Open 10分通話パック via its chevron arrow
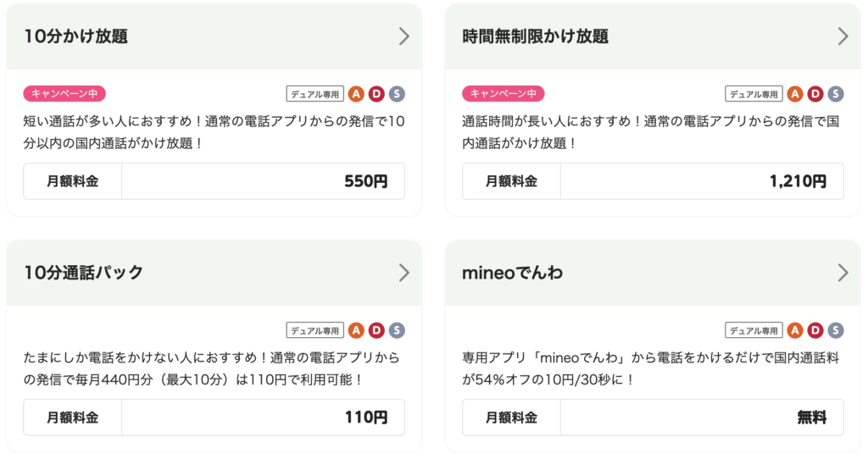This screenshot has height=459, width=868. (404, 273)
